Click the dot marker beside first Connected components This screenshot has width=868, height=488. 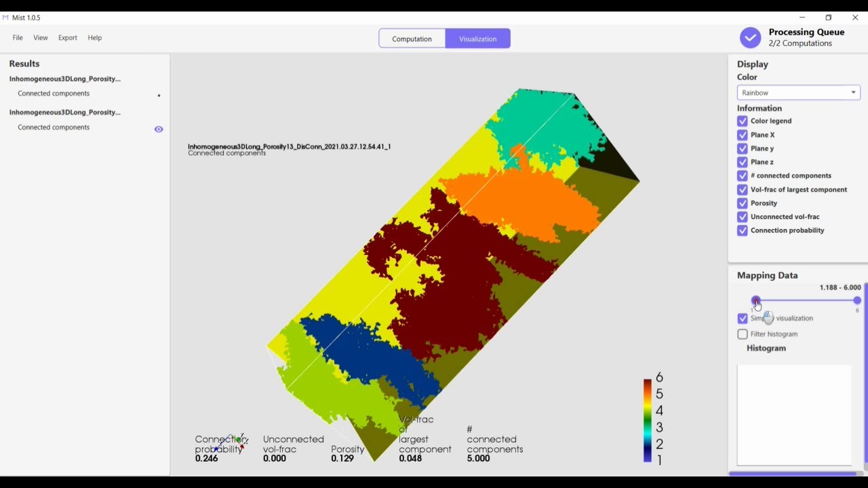point(159,96)
